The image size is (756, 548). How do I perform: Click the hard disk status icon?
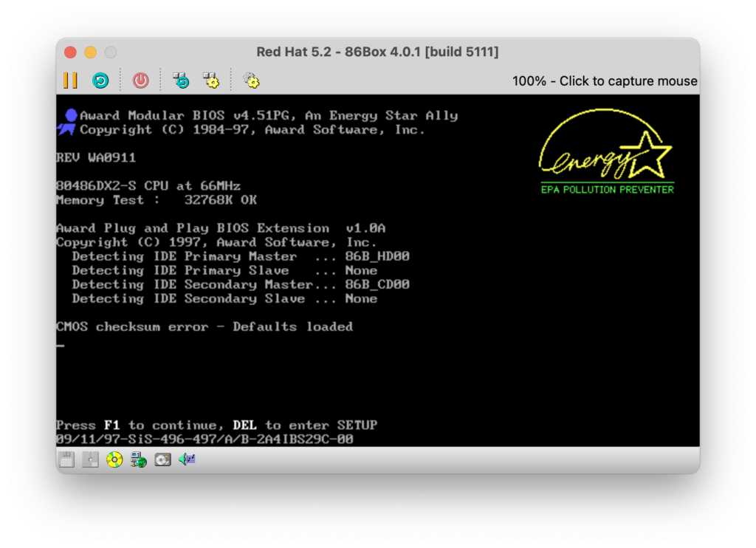(x=163, y=459)
